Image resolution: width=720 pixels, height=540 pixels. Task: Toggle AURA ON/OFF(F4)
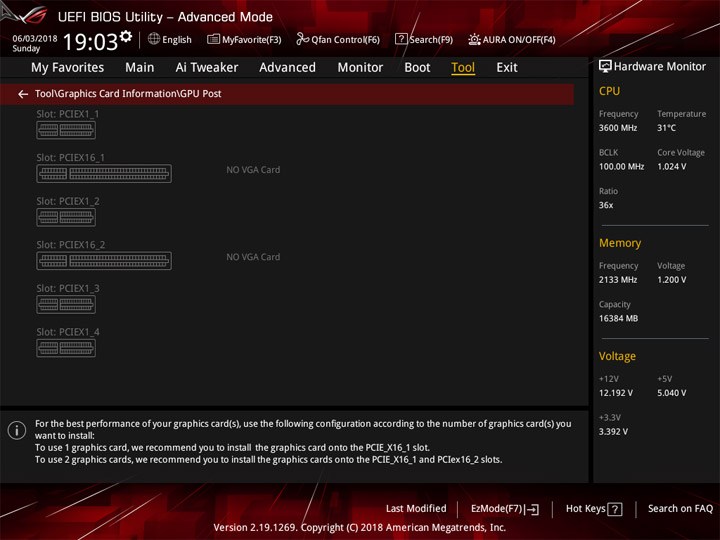[512, 39]
